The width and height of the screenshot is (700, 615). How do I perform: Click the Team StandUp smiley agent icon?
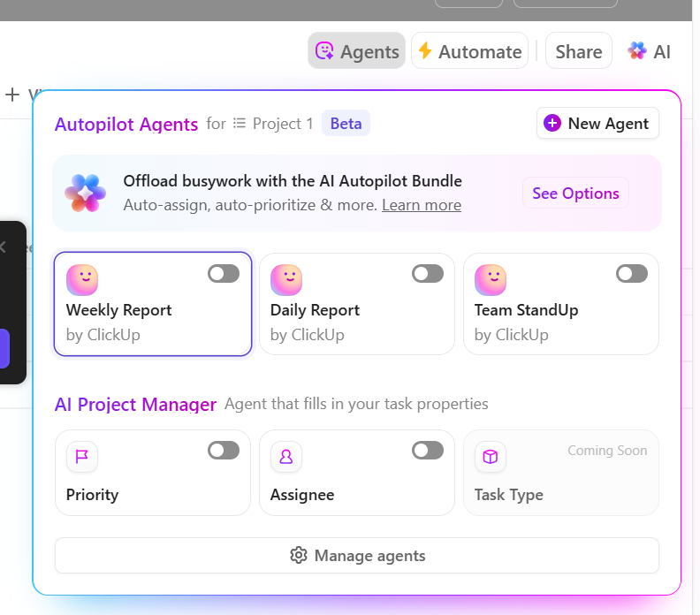click(491, 280)
